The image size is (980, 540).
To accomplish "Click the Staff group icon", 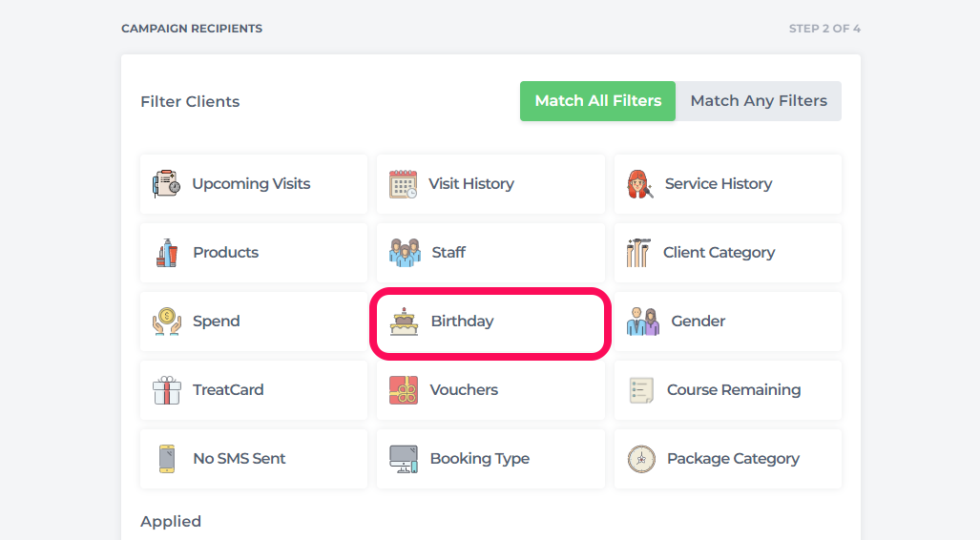I will coord(405,253).
